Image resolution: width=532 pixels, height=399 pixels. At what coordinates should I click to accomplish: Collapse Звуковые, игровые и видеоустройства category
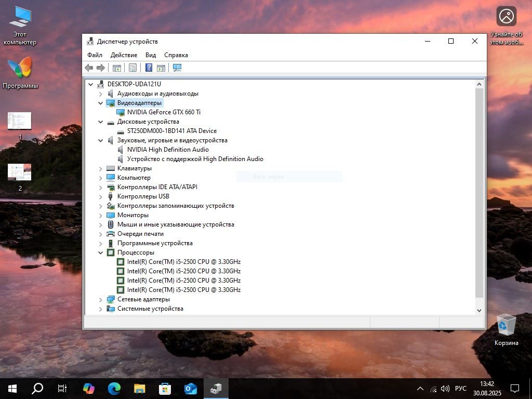[x=100, y=140]
